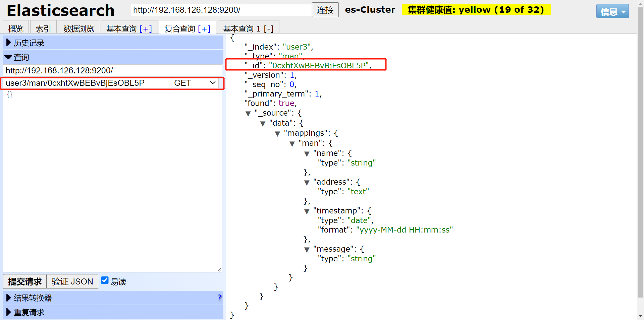Expand the 历史记录 history section

pos(8,43)
